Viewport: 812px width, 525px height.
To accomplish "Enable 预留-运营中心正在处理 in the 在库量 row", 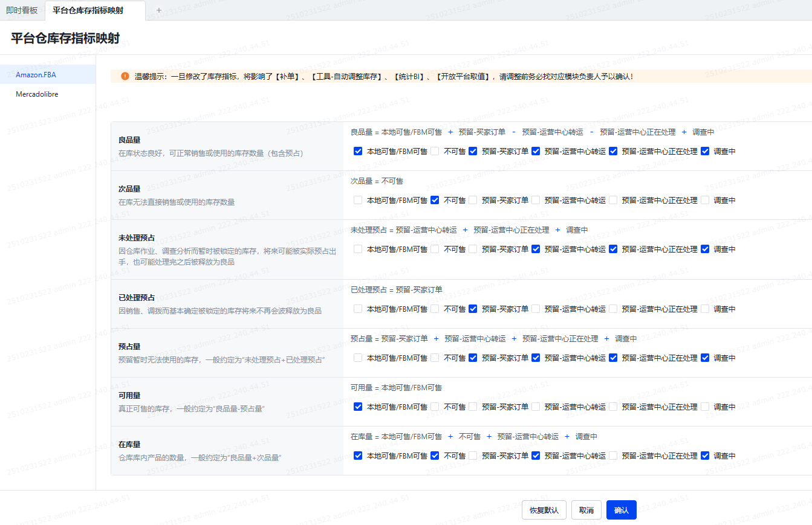I will [x=613, y=456].
